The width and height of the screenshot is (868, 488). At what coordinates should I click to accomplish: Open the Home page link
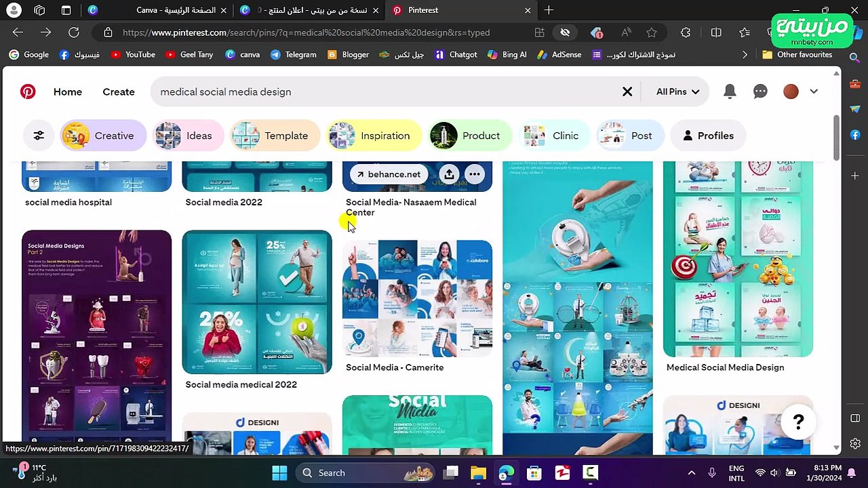[68, 91]
